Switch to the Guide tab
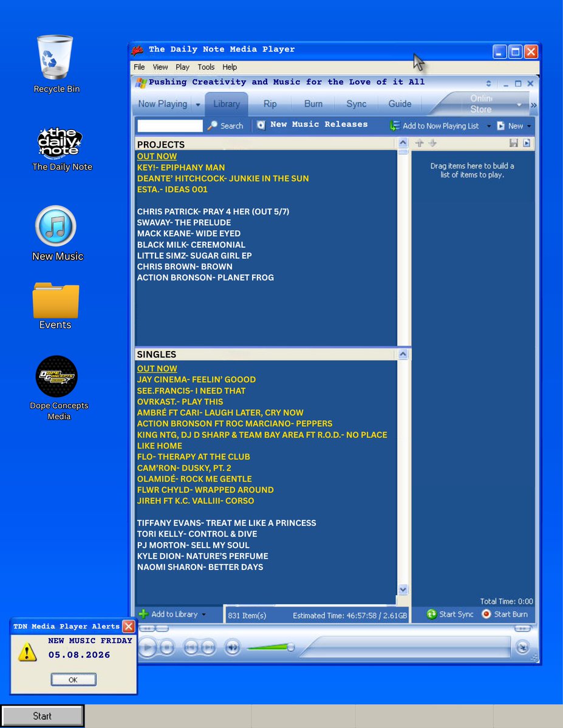The image size is (563, 728). coord(400,104)
